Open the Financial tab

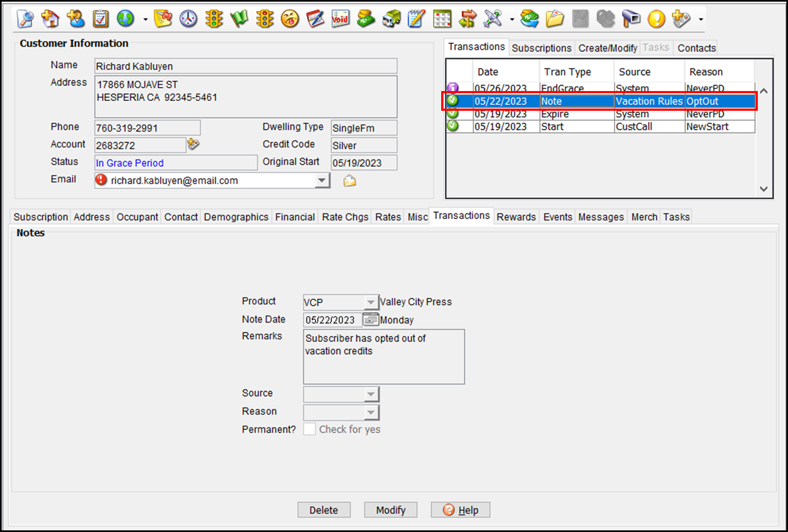[x=295, y=217]
